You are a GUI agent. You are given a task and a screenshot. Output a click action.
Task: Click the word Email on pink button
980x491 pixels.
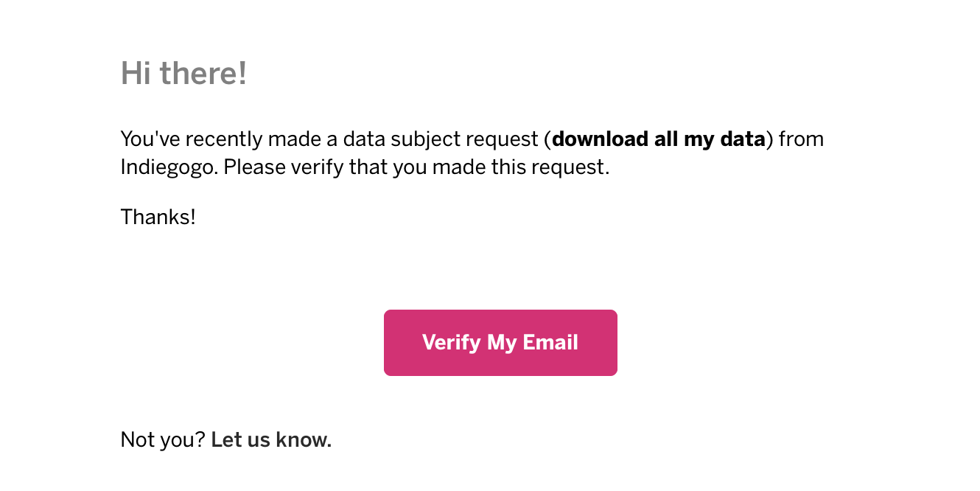pos(550,343)
